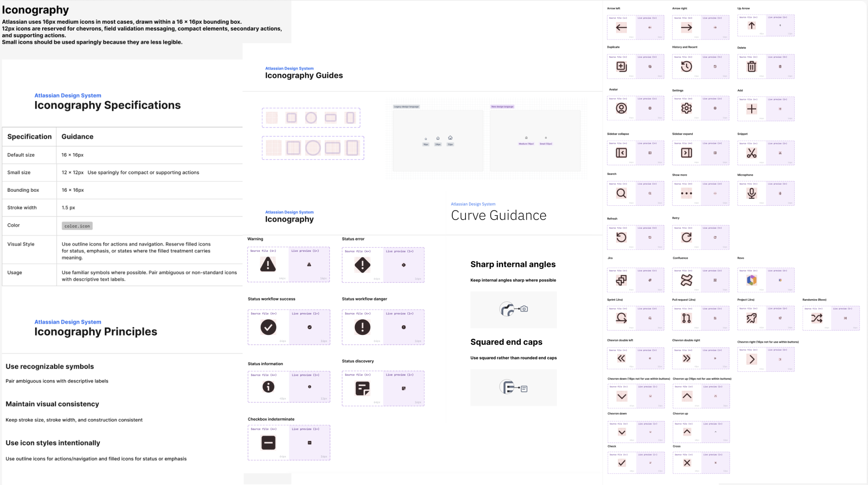Click the large Show more dots icon

[x=686, y=194]
